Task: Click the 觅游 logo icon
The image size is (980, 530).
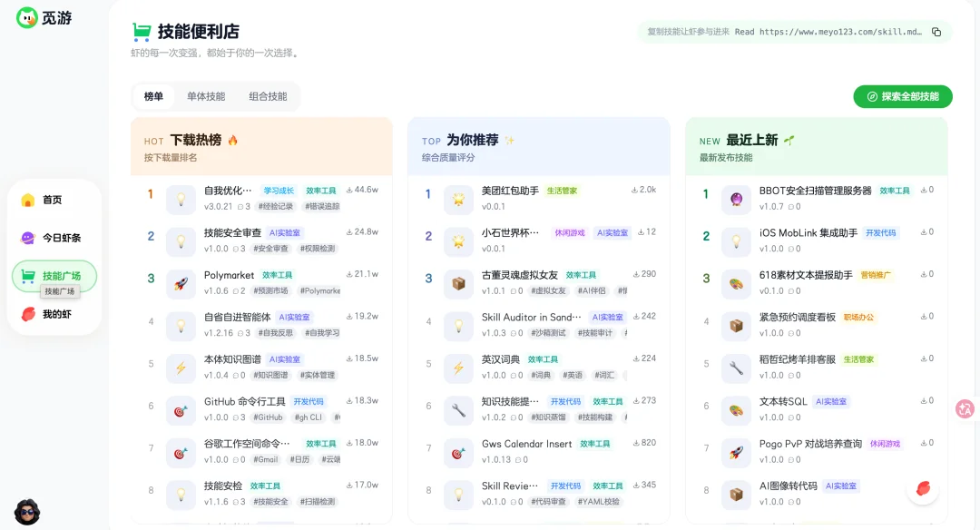Action: (x=27, y=17)
